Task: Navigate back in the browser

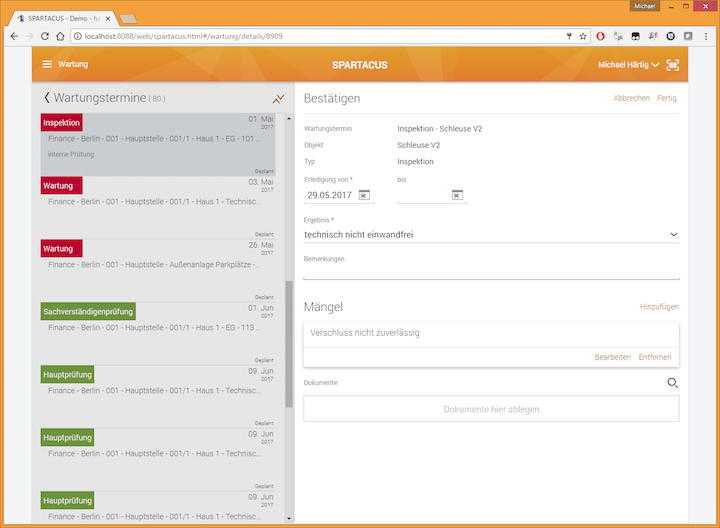Action: [14, 36]
